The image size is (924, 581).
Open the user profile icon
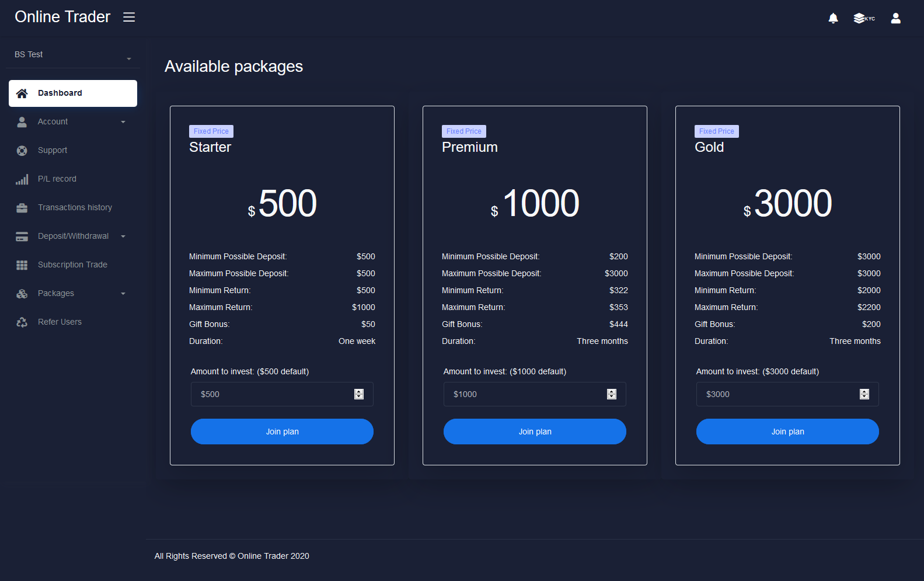pos(895,18)
